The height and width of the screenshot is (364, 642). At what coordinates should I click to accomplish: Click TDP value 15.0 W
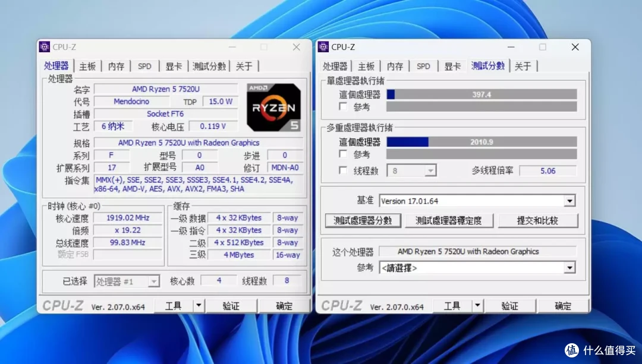[x=221, y=102]
